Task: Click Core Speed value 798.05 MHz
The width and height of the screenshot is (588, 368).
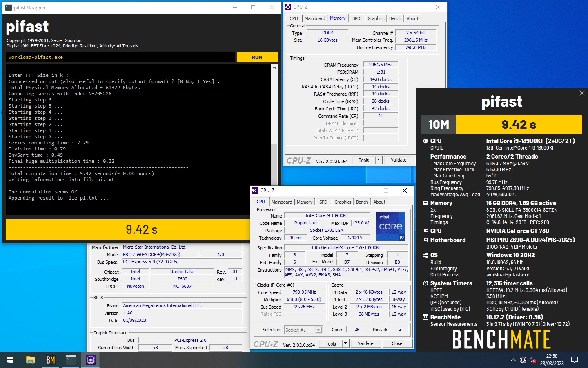Action: coord(304,292)
